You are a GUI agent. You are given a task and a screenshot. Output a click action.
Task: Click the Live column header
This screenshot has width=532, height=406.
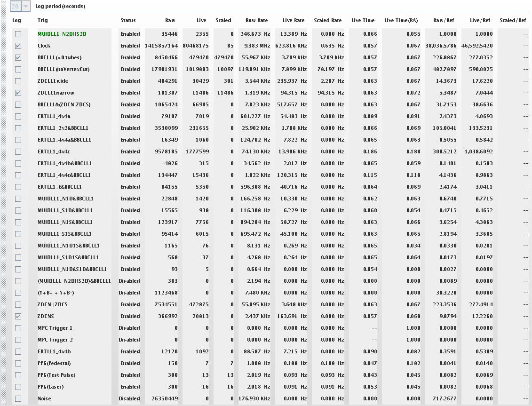(x=201, y=20)
